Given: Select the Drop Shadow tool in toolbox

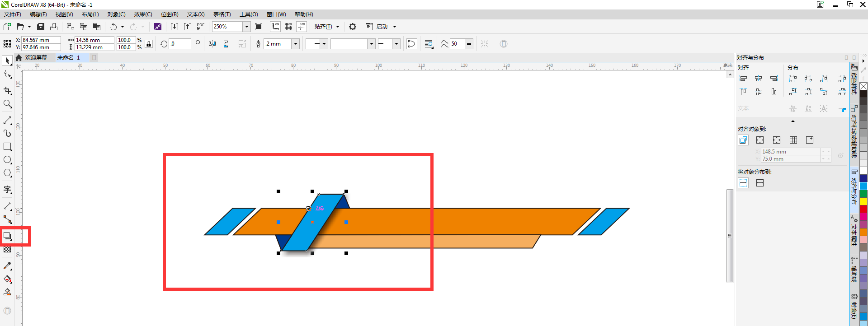Looking at the screenshot, I should coord(7,236).
